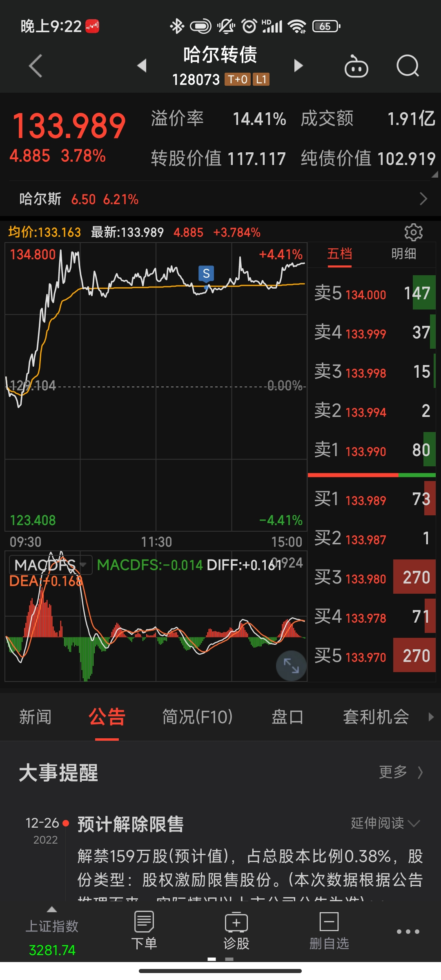Open chart settings gear icon
441x980 pixels.
pos(413,232)
